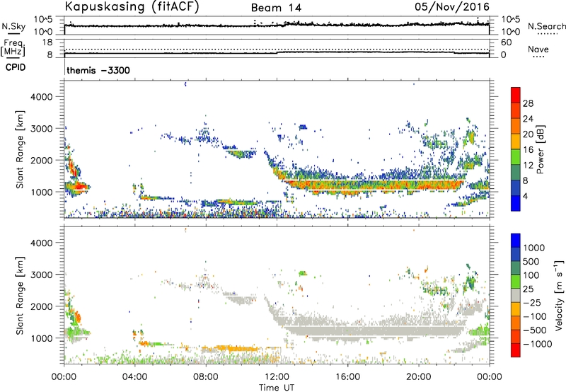Click the "Slant Range [km]" label of power panel

[x=20, y=149]
